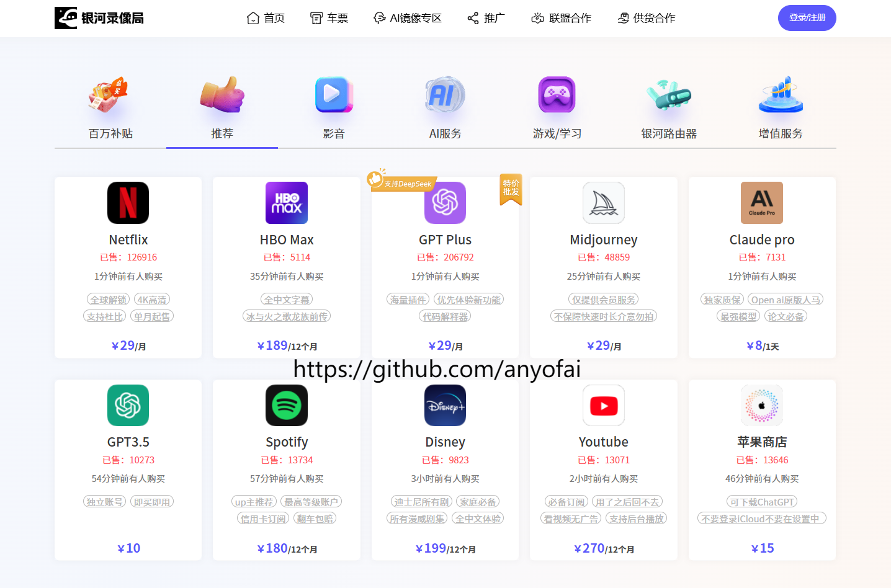Viewport: 891px width, 588px height.
Task: Click the 支持DeepSeek badge
Action: 402,181
